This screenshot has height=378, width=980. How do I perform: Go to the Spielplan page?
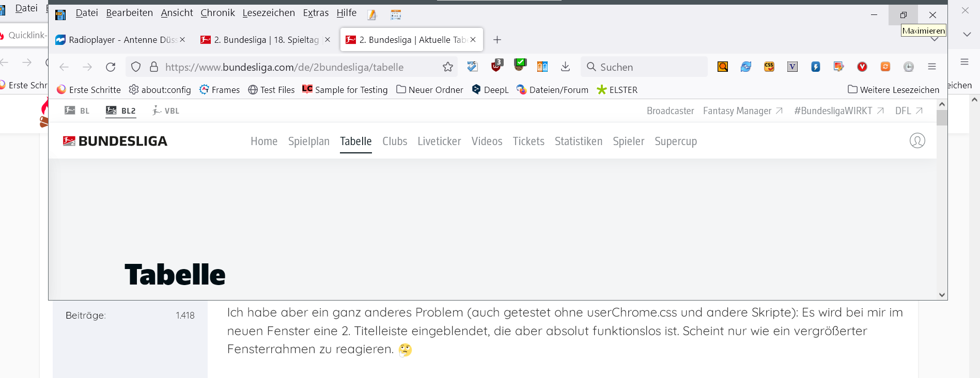coord(309,141)
